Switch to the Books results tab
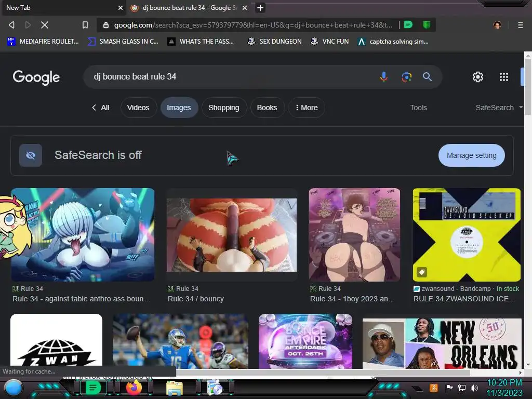532x399 pixels. tap(267, 108)
